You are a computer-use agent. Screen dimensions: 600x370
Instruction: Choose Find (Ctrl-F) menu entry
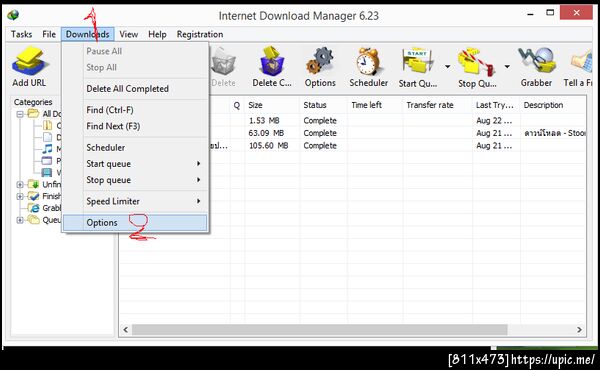click(x=135, y=110)
